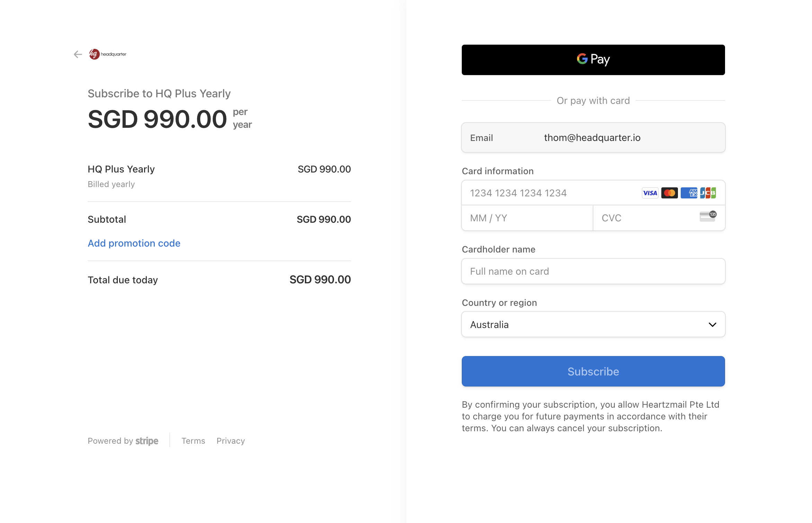
Task: Click the American Express icon
Action: [689, 193]
